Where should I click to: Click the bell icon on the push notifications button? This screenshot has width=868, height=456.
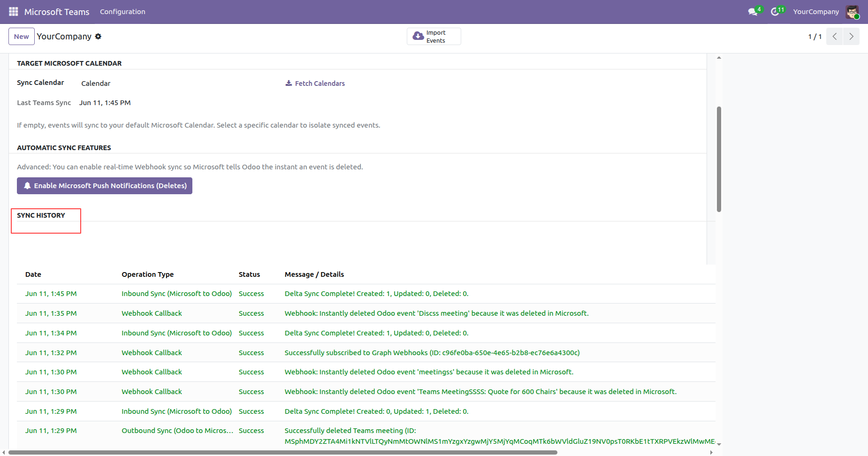coord(27,186)
